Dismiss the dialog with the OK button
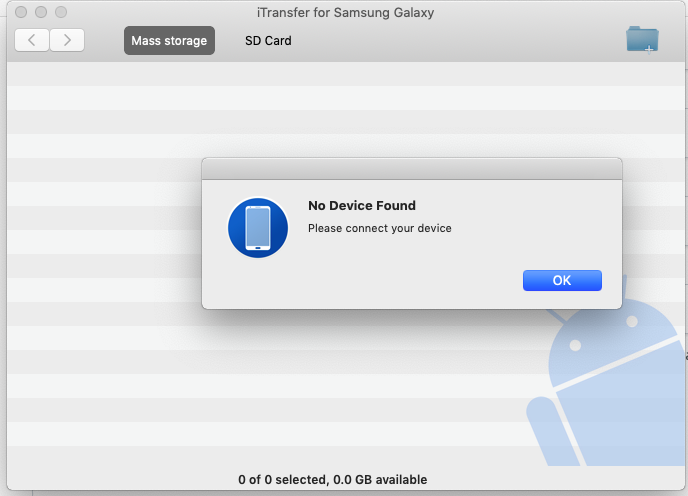This screenshot has width=688, height=496. [562, 280]
